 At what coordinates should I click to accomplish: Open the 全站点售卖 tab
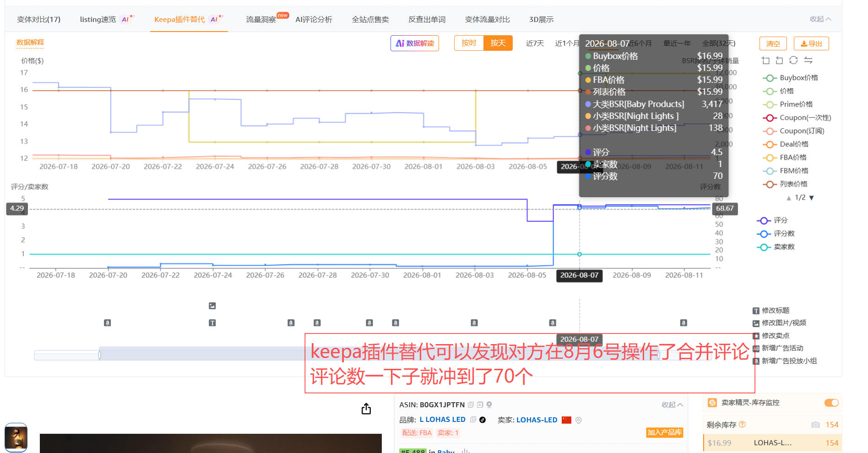click(370, 19)
